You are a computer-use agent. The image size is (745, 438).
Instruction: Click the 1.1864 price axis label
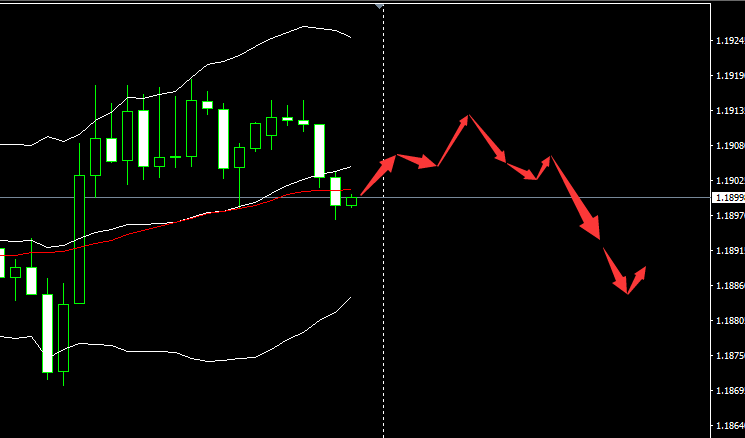[730, 426]
